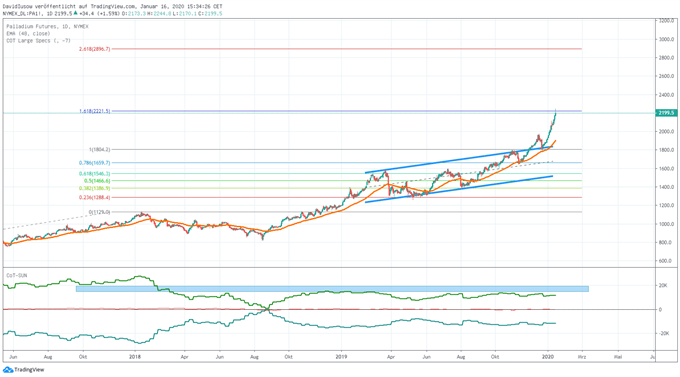Click the DavidIusow publication header line
The width and height of the screenshot is (680, 377).
pos(112,6)
